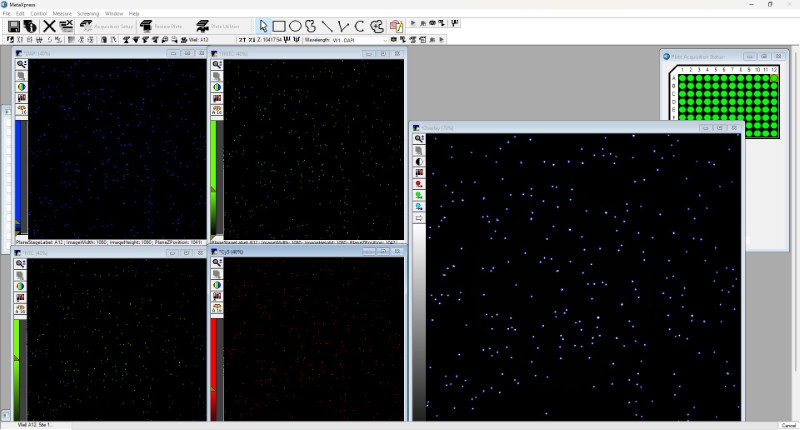Image resolution: width=800 pixels, height=430 pixels.
Task: Open the Measure menu
Action: point(62,13)
